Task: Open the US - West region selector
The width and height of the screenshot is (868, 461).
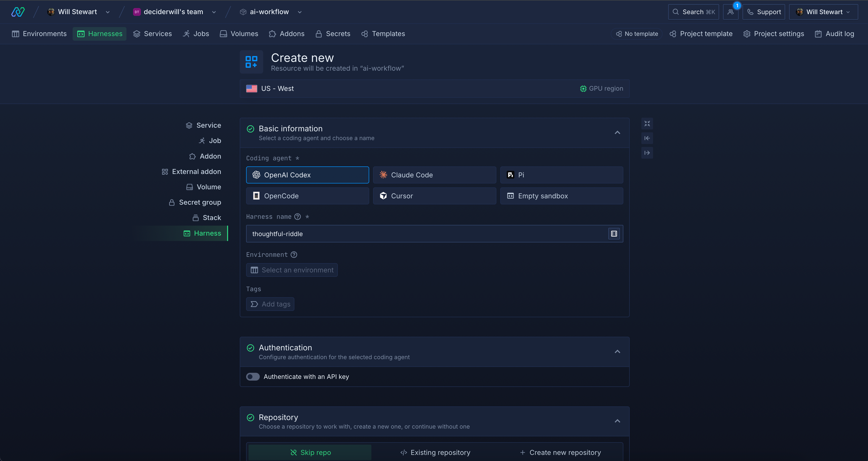Action: coord(434,88)
